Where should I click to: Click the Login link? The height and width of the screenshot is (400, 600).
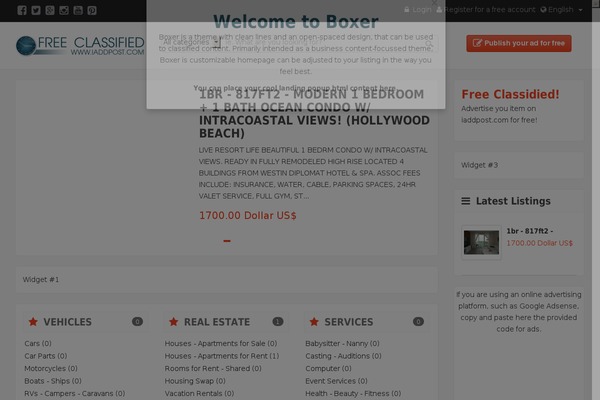tap(418, 10)
